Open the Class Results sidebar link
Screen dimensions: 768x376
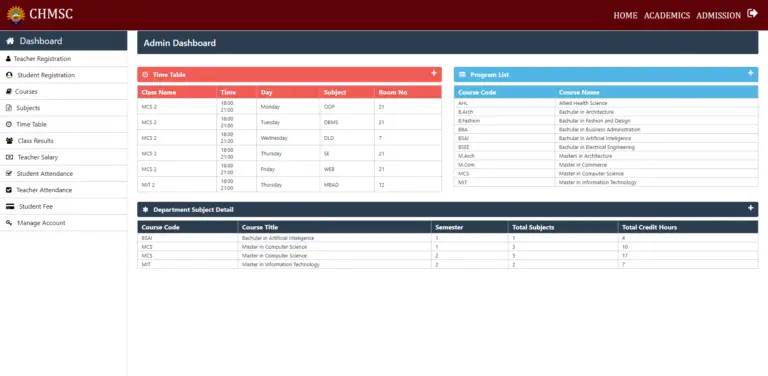pyautogui.click(x=64, y=141)
